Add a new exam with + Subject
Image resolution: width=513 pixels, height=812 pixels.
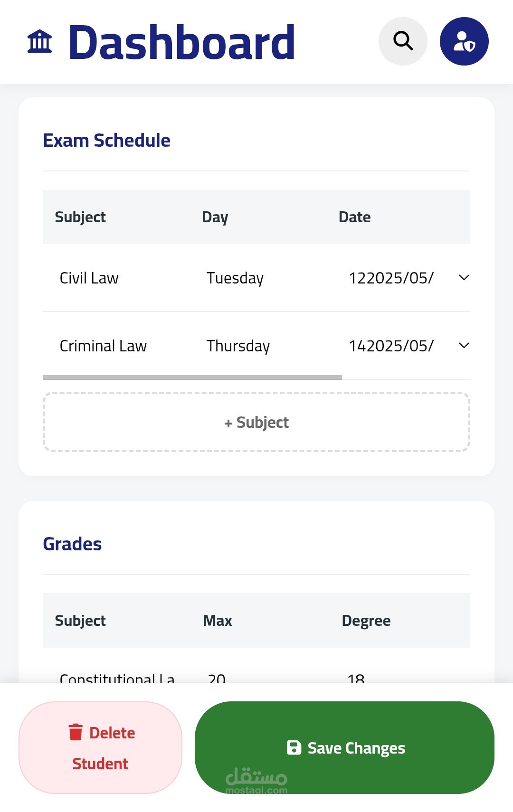tap(256, 422)
